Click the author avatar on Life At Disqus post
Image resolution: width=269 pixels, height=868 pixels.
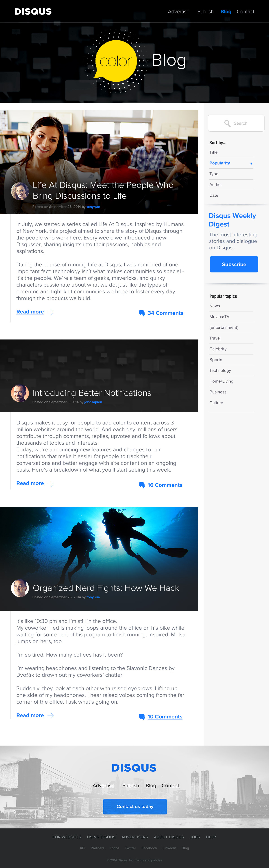pyautogui.click(x=20, y=191)
